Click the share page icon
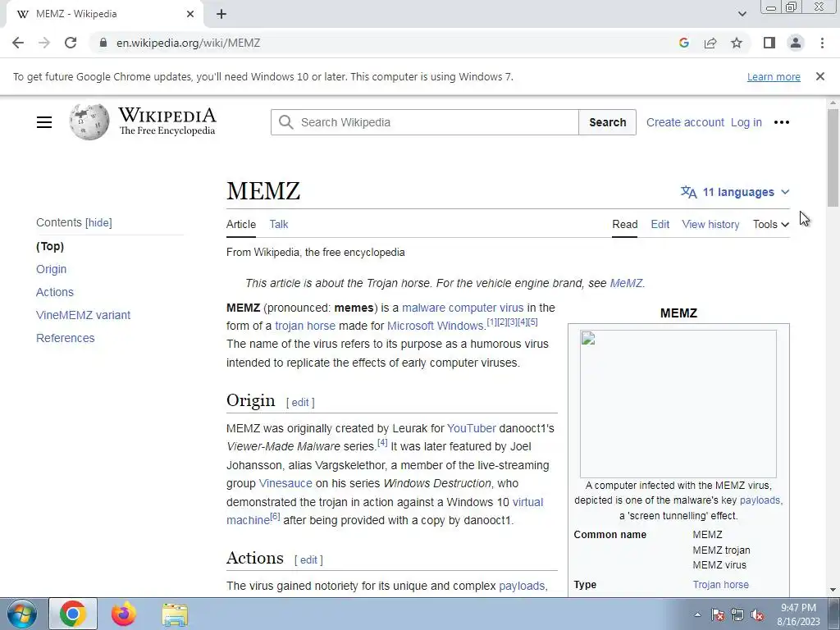This screenshot has height=630, width=840. [x=710, y=43]
